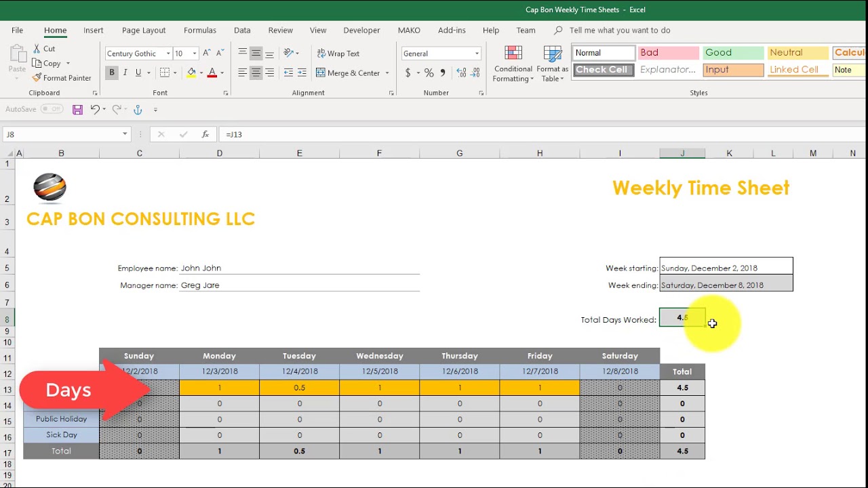Click Increase Decimal icon
This screenshot has width=868, height=488.
click(x=461, y=73)
